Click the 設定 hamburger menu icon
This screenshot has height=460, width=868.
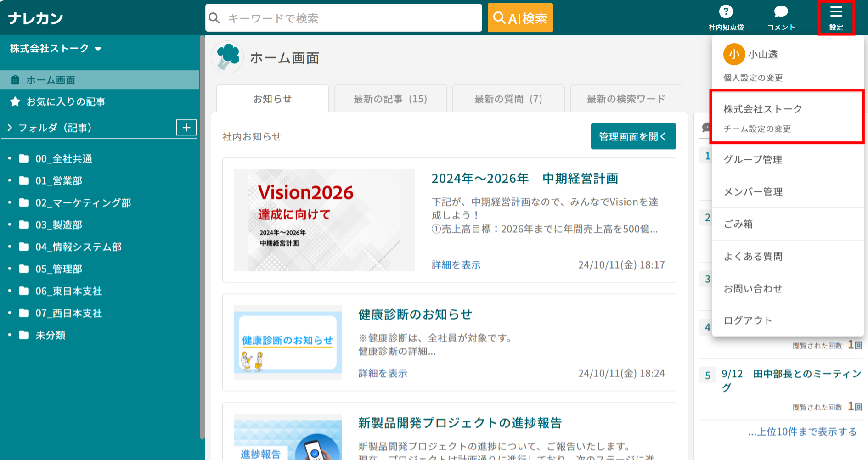click(x=836, y=12)
